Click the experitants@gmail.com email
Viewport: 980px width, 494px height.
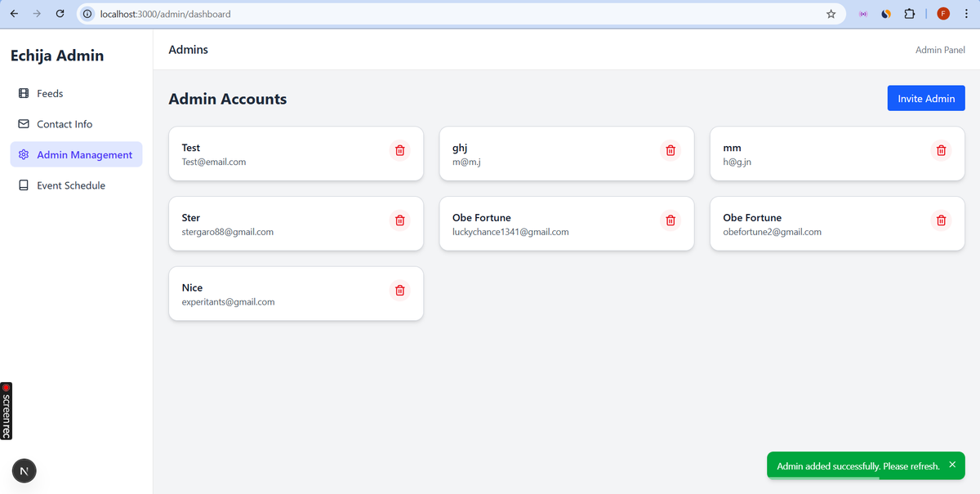tap(228, 302)
